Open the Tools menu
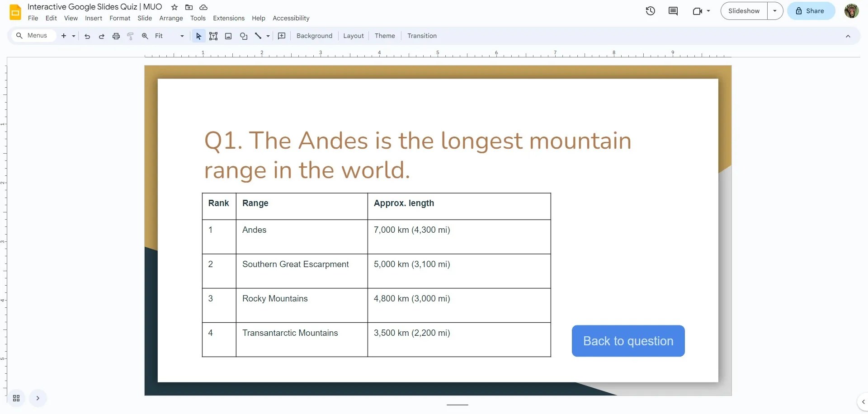This screenshot has width=868, height=414. [x=198, y=18]
